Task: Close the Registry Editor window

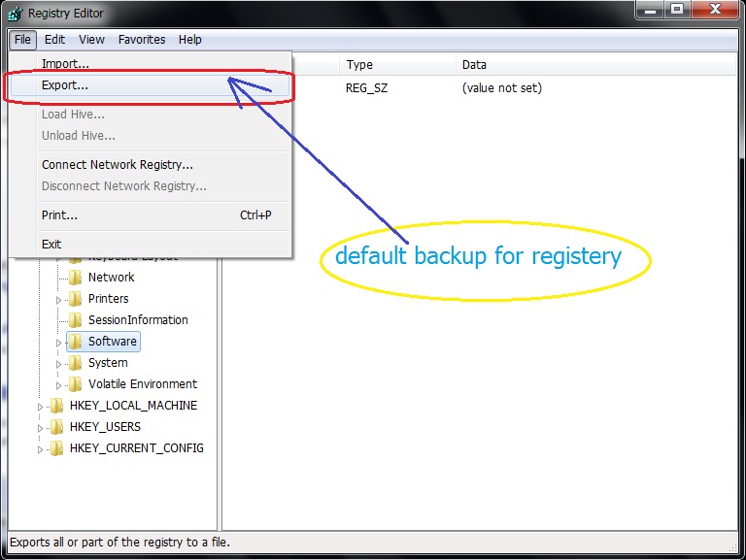Action: [x=715, y=10]
